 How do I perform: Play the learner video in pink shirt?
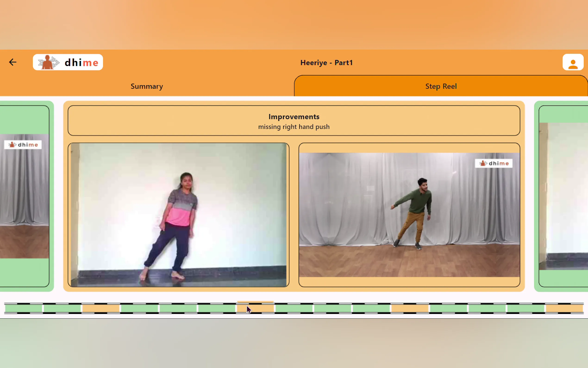coord(178,215)
